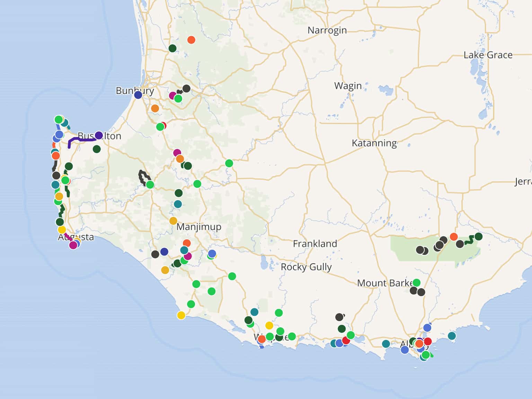Select the orange marker in Stirling Range park

[x=454, y=237]
